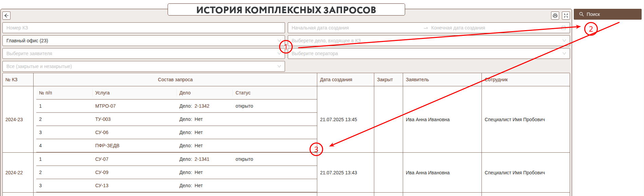Select the ПФР-ЗЕДВ service row
This screenshot has width=644, height=196.
[107, 146]
